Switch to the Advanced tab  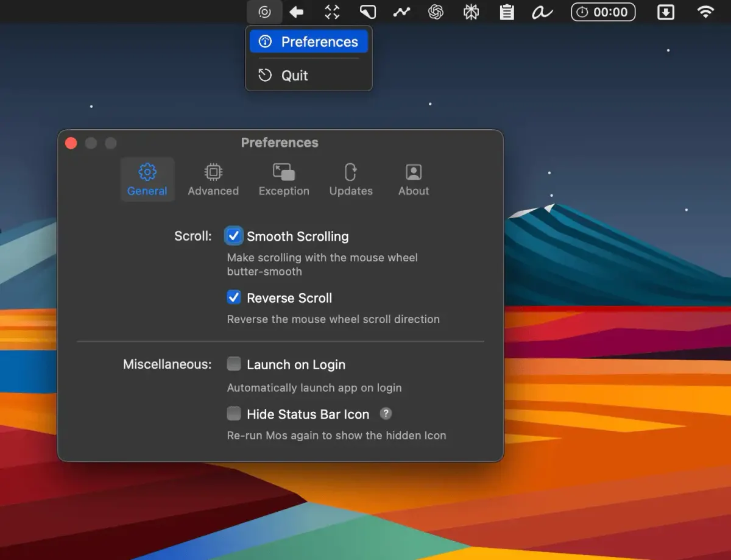click(213, 180)
